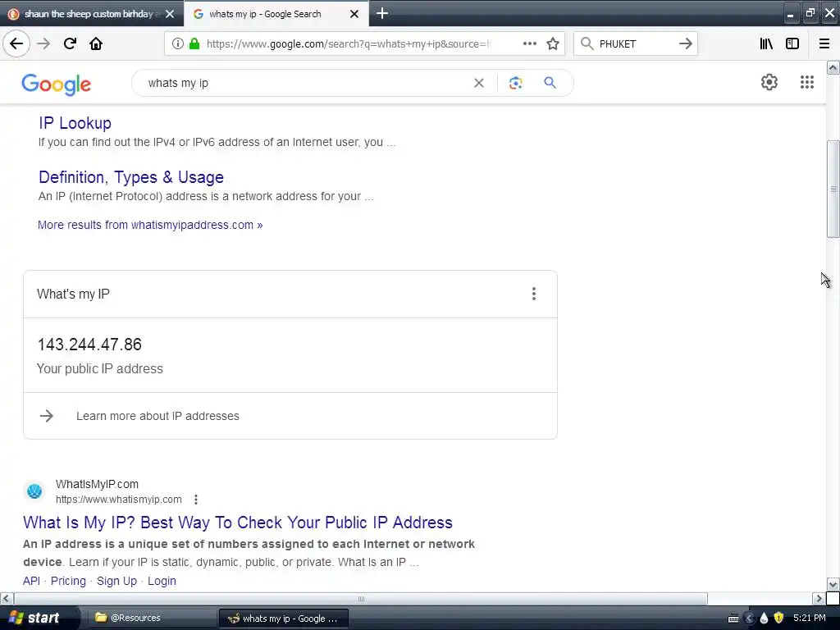Click the horizontal scroll left arrow
This screenshot has height=630, width=840.
(7, 598)
